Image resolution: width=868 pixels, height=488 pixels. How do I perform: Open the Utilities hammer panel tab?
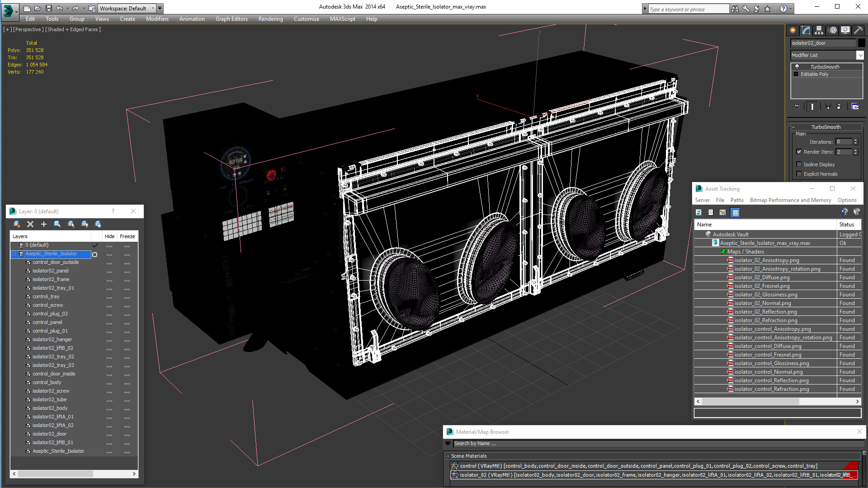click(x=859, y=30)
